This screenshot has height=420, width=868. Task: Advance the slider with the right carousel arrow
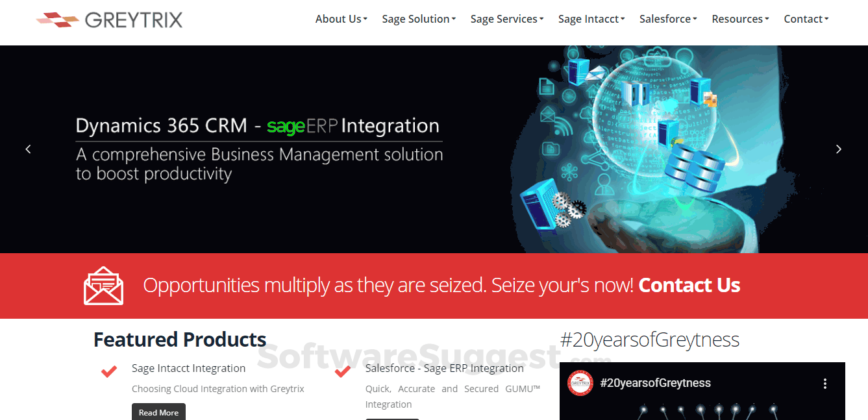point(839,149)
